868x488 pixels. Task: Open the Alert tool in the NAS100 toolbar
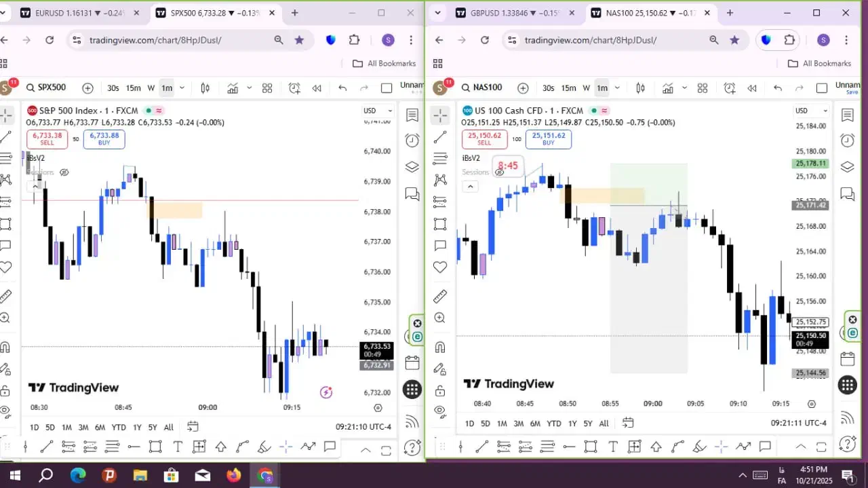(x=730, y=88)
